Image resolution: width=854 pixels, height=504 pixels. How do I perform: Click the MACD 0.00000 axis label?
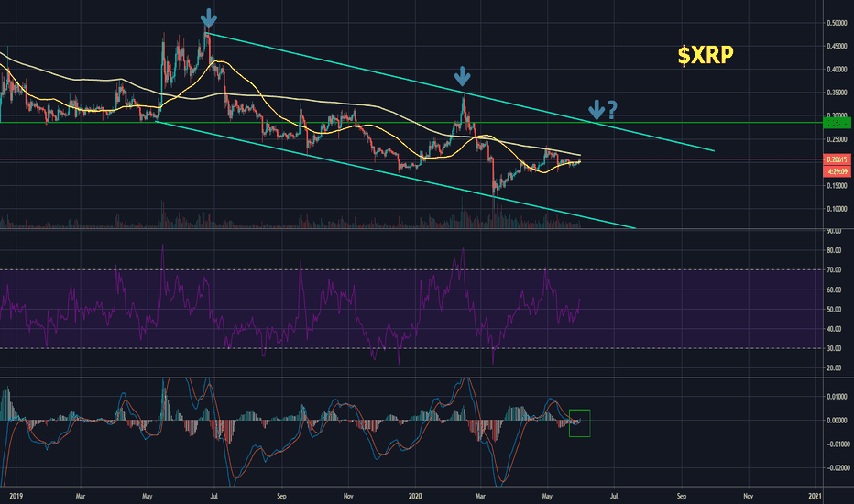coord(837,421)
